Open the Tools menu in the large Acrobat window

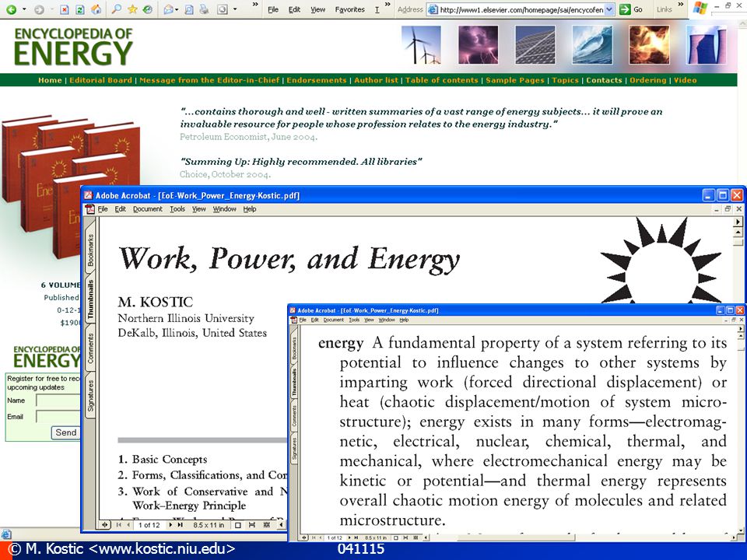[177, 209]
